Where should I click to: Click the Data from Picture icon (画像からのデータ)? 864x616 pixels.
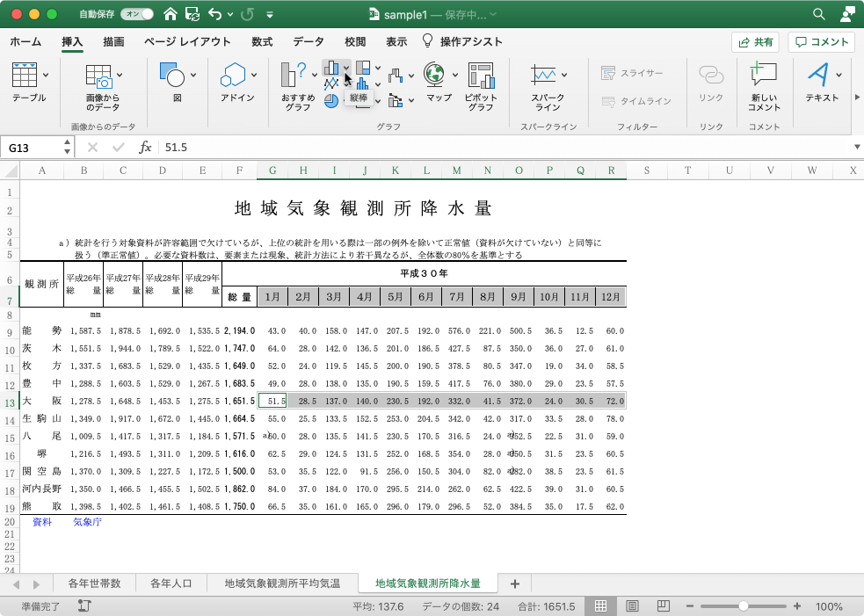click(99, 76)
